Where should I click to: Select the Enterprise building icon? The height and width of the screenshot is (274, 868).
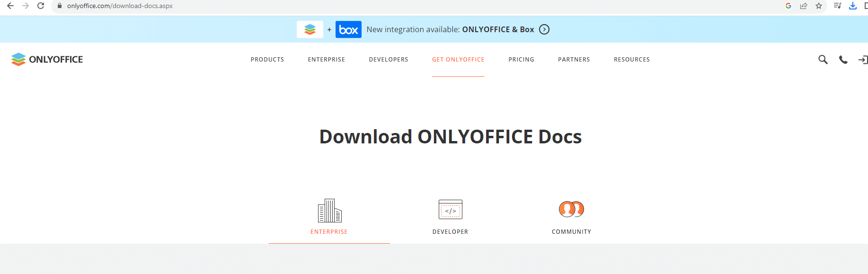[x=330, y=211]
